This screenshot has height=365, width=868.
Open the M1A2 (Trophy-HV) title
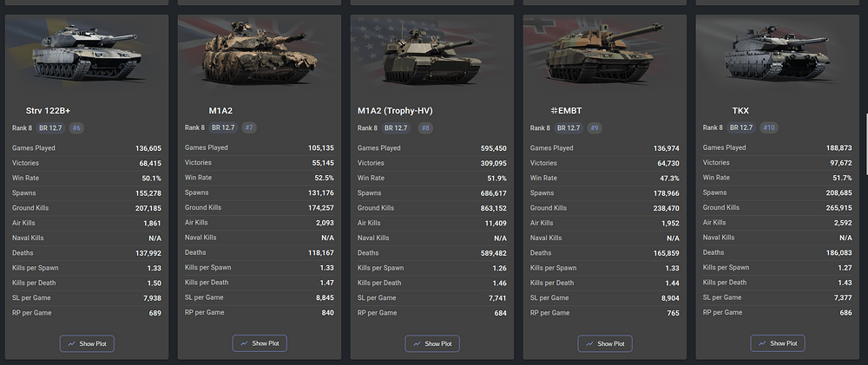395,111
